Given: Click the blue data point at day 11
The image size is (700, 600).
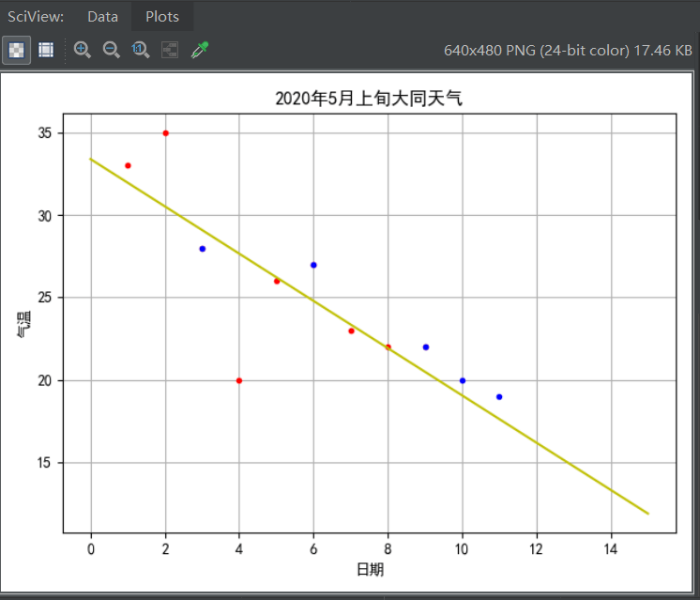Looking at the screenshot, I should 499,397.
